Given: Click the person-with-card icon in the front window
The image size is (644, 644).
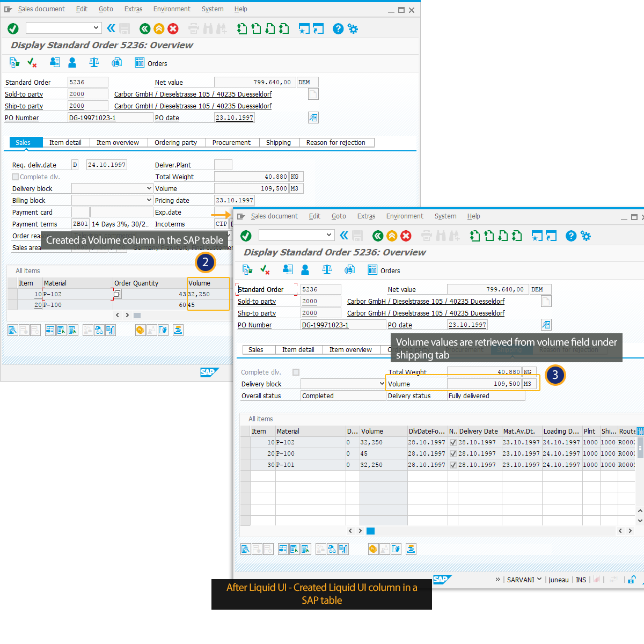Looking at the screenshot, I should 288,269.
